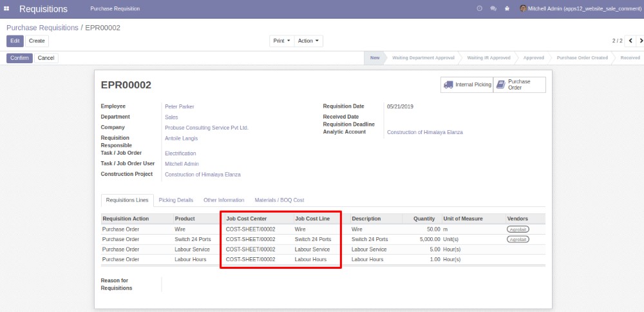Image resolution: width=644 pixels, height=312 pixels.
Task: Open the Purchase Requisition menu
Action: coord(115,9)
